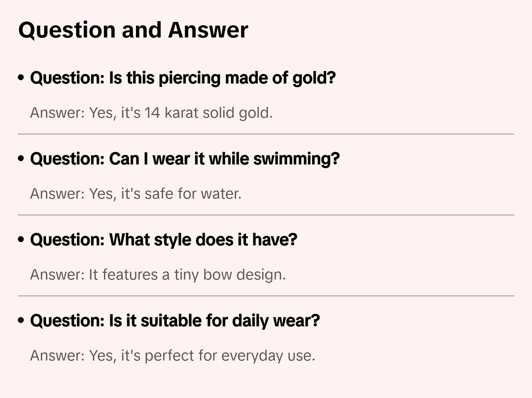The width and height of the screenshot is (532, 398).
Task: Click the "safe for water" answer text
Action: tap(193, 194)
